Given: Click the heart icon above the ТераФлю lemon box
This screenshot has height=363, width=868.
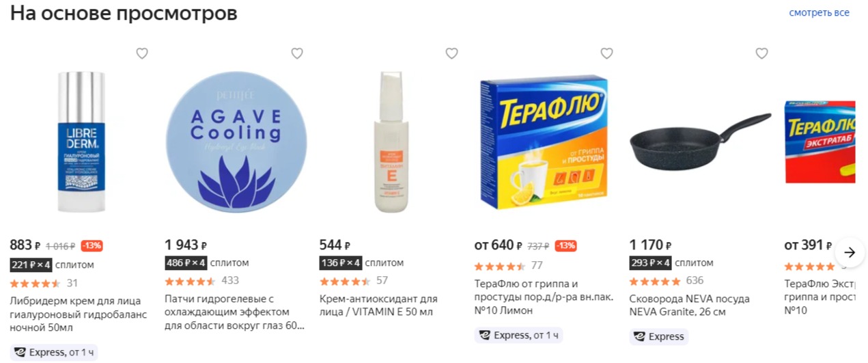Looking at the screenshot, I should pos(606,53).
